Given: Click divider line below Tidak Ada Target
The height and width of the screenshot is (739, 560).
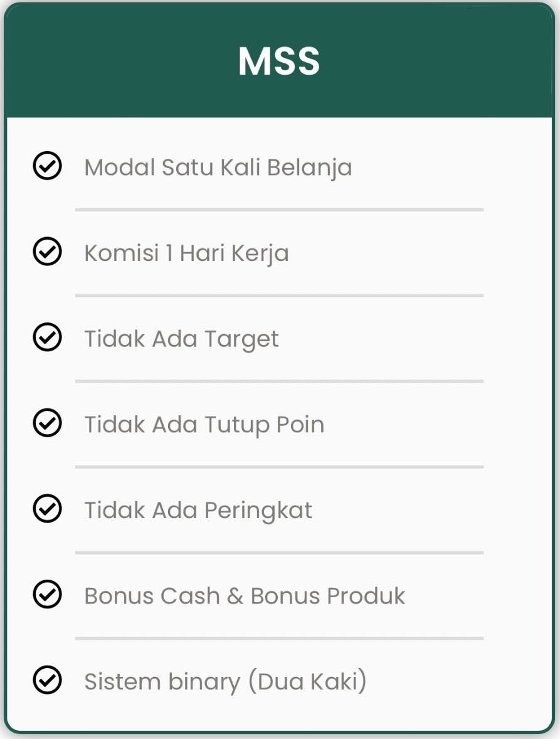Looking at the screenshot, I should [279, 381].
